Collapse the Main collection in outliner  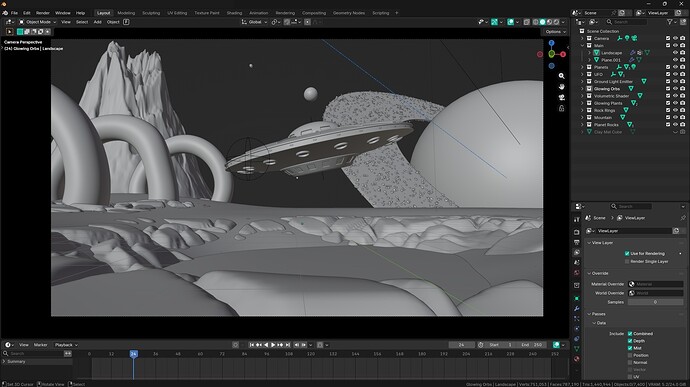582,45
